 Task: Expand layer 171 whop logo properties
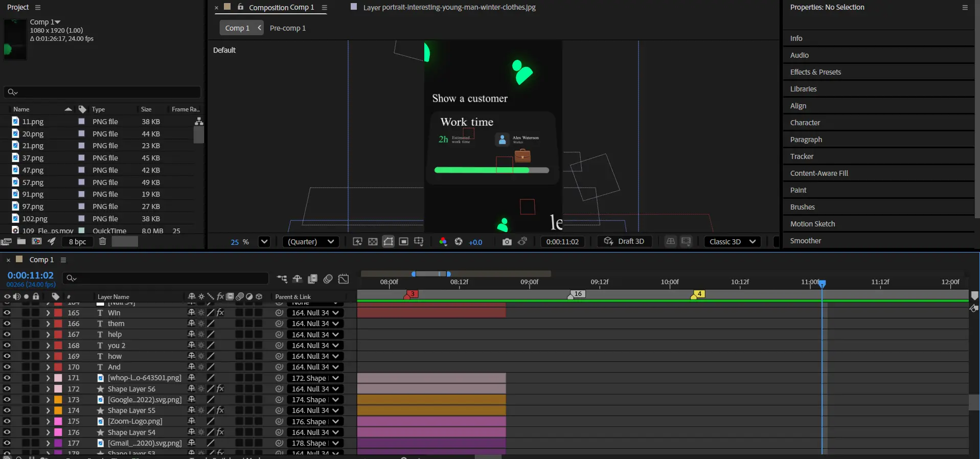click(48, 378)
